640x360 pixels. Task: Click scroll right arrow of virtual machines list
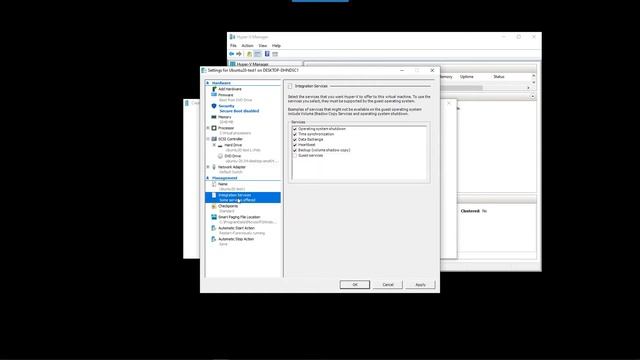[528, 88]
